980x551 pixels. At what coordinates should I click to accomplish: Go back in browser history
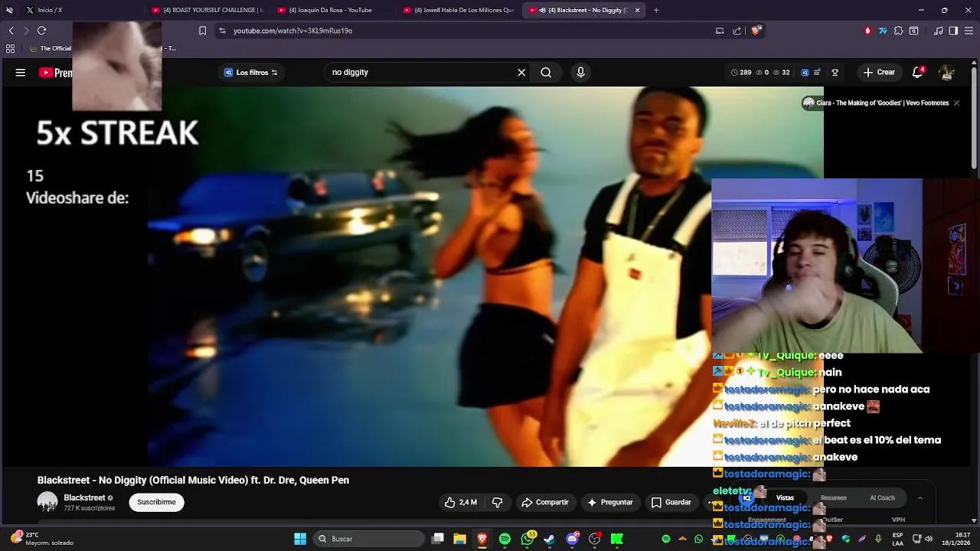tap(11, 31)
